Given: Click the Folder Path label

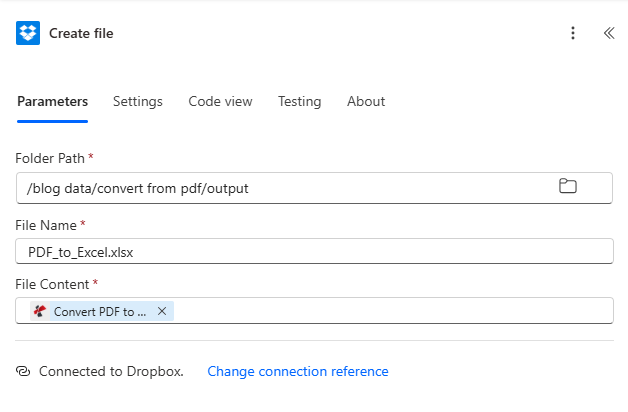Looking at the screenshot, I should [x=51, y=158].
